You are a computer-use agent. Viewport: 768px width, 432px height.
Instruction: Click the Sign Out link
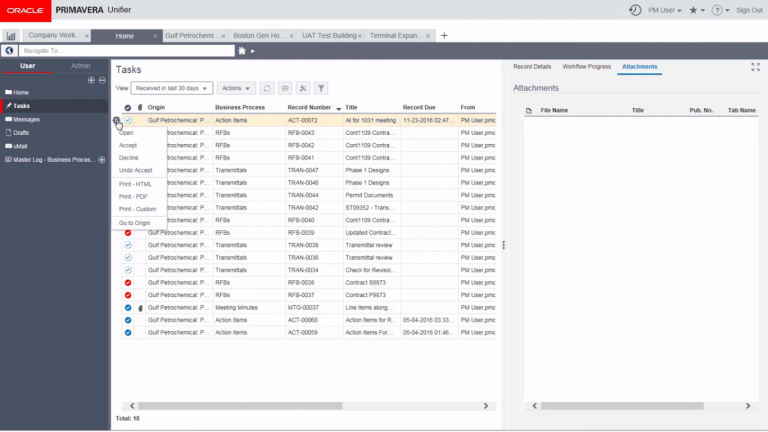point(749,10)
